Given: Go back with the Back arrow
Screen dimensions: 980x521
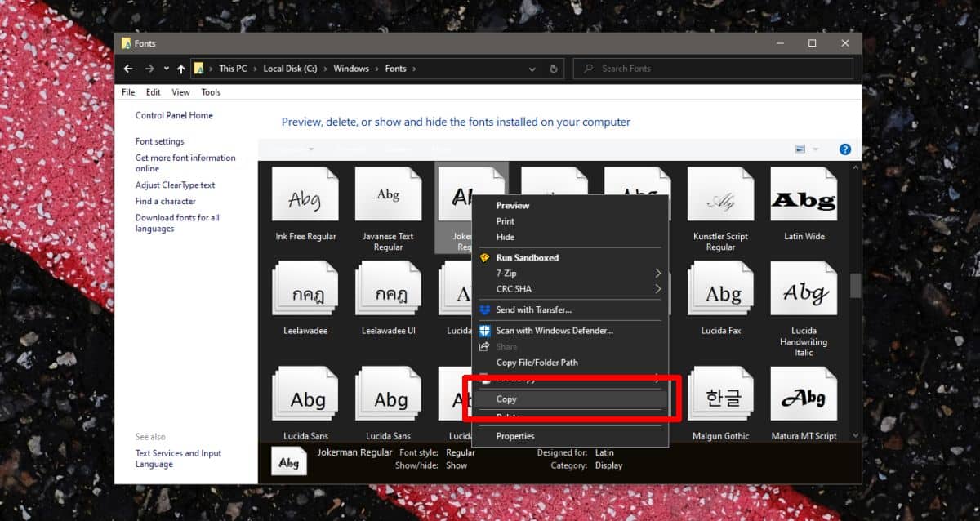Looking at the screenshot, I should tap(128, 69).
